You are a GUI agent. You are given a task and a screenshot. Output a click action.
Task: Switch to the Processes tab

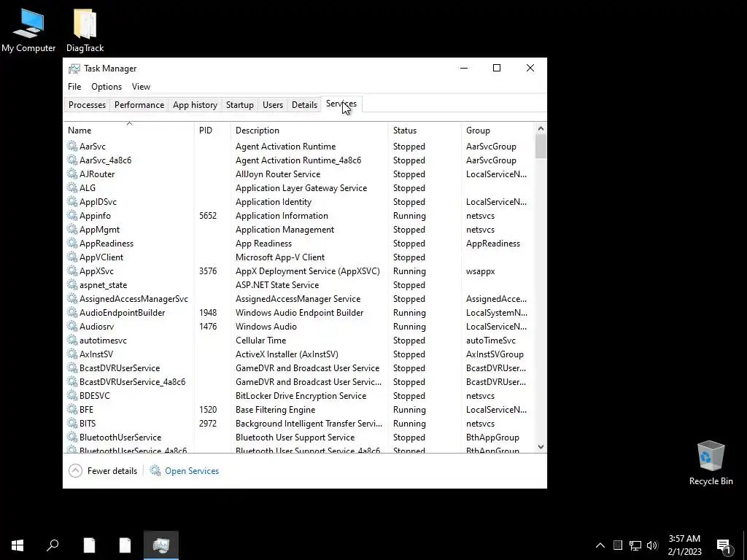(x=88, y=105)
